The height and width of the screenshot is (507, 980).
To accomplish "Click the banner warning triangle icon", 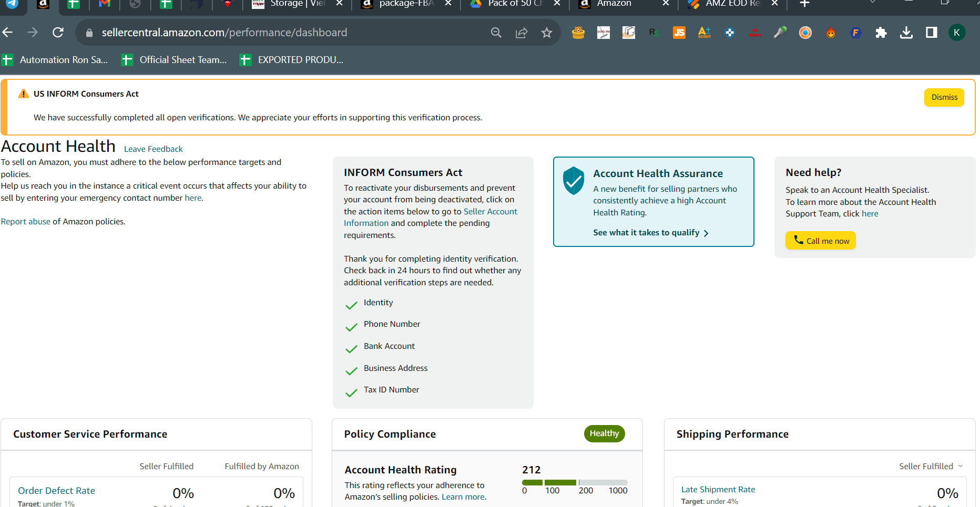I will pyautogui.click(x=23, y=94).
